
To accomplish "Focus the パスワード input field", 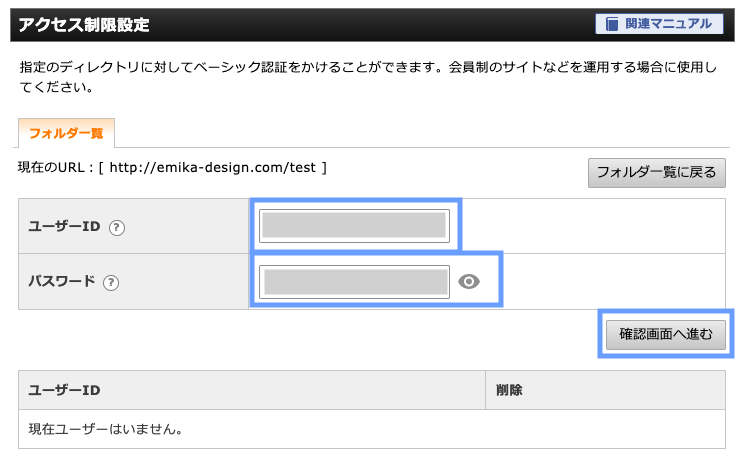I will coord(354,282).
